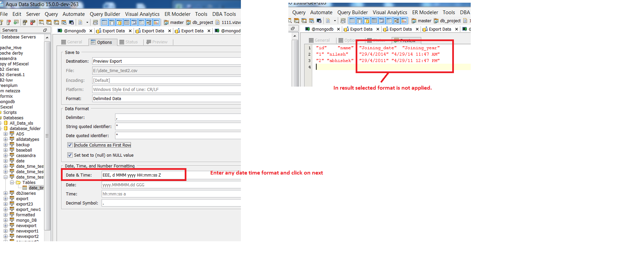Screen dimensions: 644x280
Task: Expand the alldatatypes schema node
Action: coord(6,139)
